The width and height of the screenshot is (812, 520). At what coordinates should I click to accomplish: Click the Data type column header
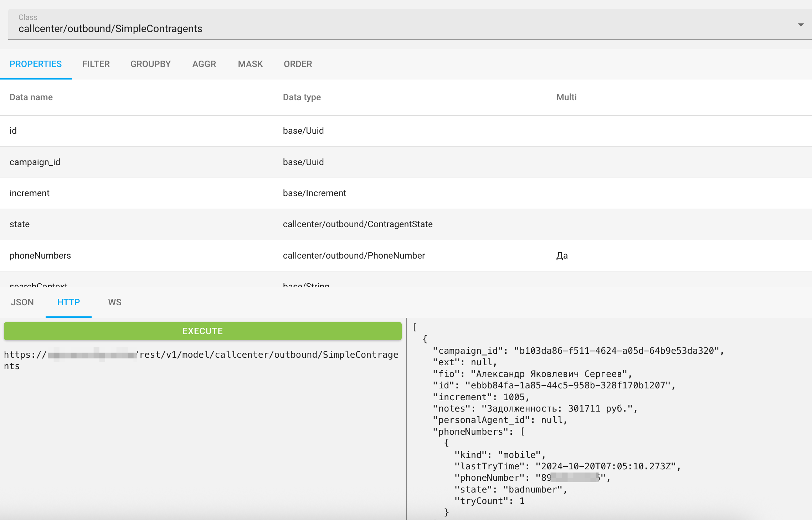302,97
